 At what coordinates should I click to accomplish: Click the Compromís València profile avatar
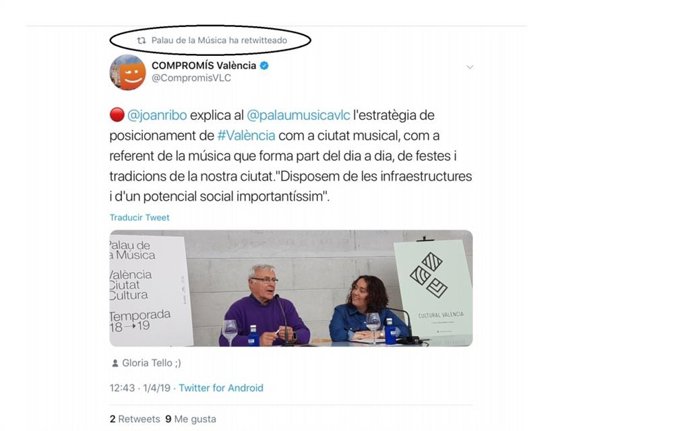click(x=127, y=73)
